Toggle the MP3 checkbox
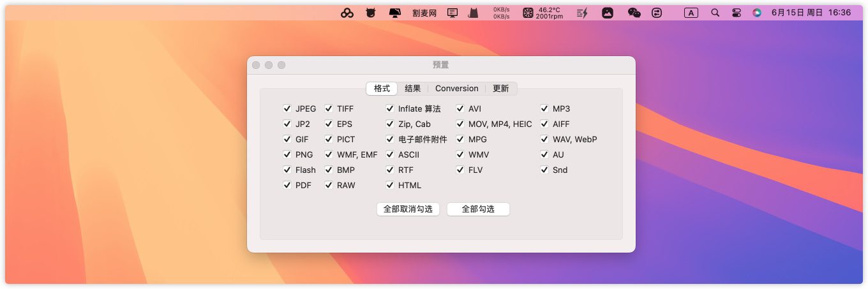This screenshot has height=289, width=868. (544, 108)
